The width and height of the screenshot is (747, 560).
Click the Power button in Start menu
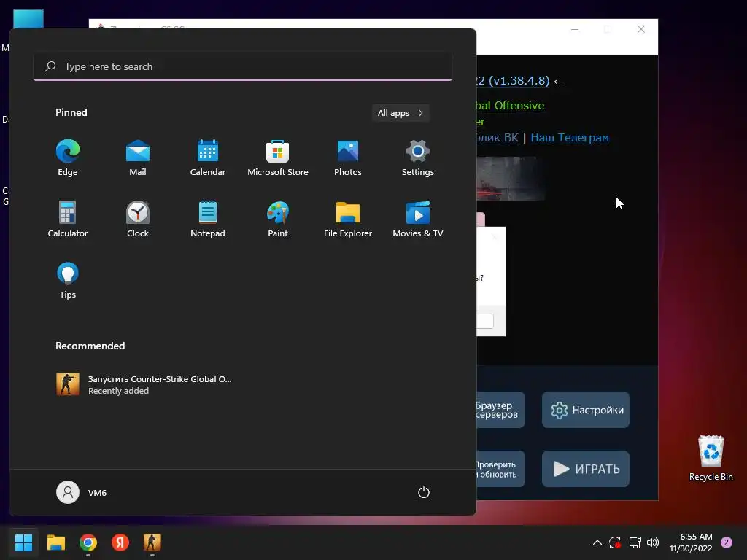click(424, 492)
